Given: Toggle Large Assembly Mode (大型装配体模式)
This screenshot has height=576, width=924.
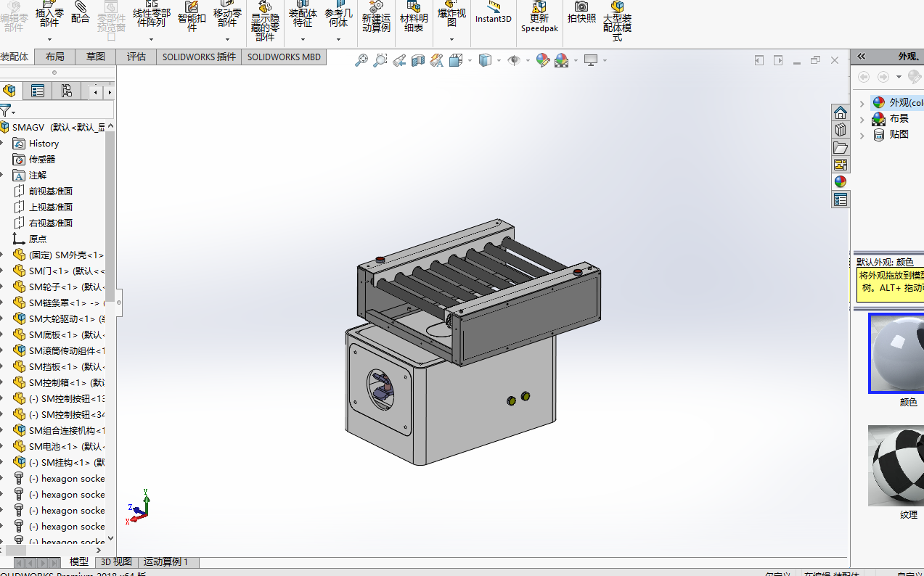Looking at the screenshot, I should click(617, 20).
